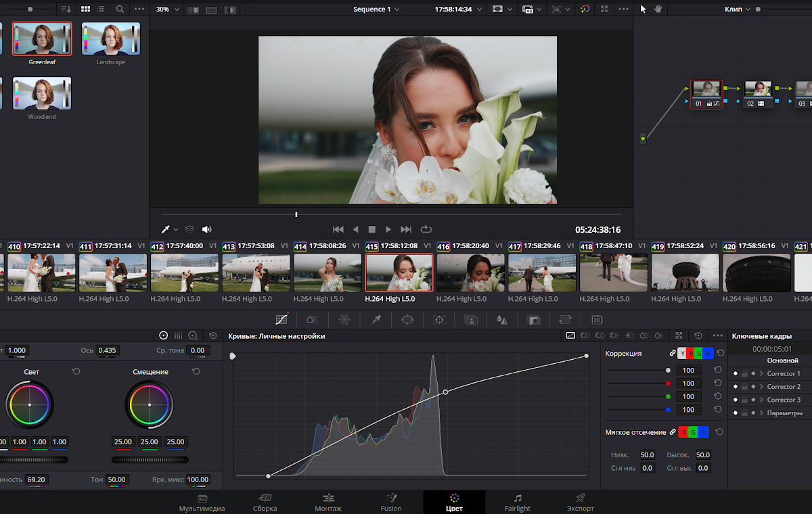Screen dimensions: 812x514
Task: Switch color wheels to primaries wheels mode
Action: click(163, 335)
